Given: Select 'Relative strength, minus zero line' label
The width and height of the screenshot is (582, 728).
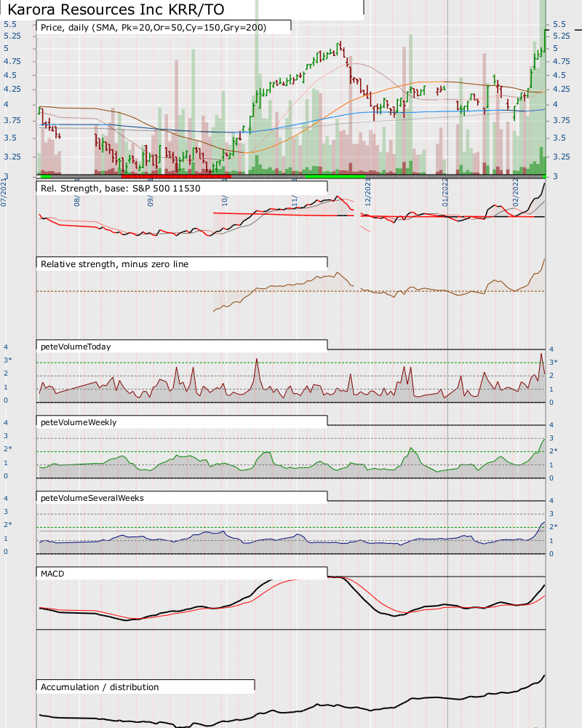Looking at the screenshot, I should point(115,264).
